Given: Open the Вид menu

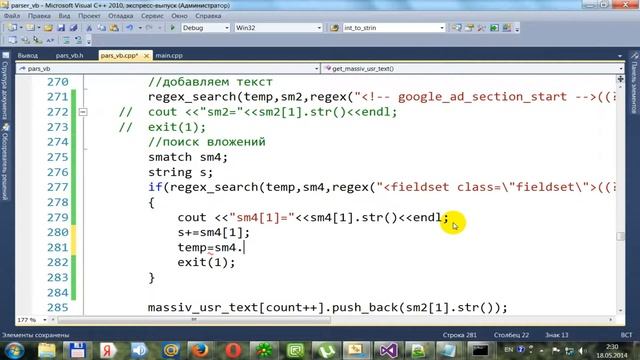Looking at the screenshot, I should (x=64, y=16).
